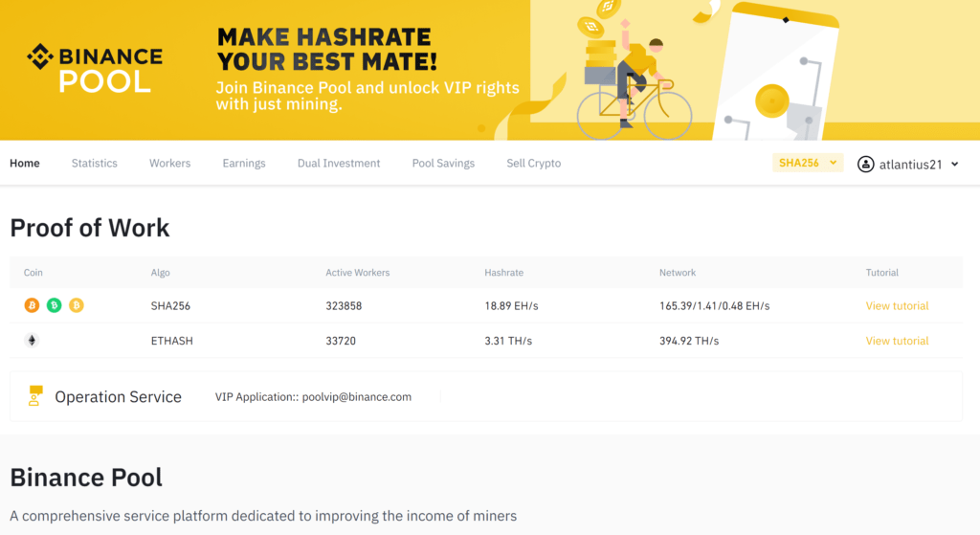This screenshot has width=980, height=535.
Task: Click the green Bitcoin Cash coin icon
Action: 55,306
